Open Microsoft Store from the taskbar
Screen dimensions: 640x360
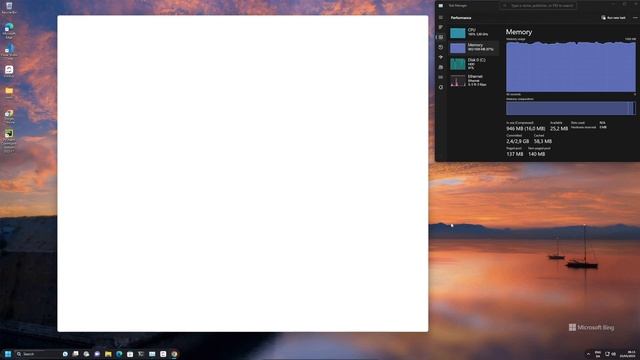(x=130, y=354)
